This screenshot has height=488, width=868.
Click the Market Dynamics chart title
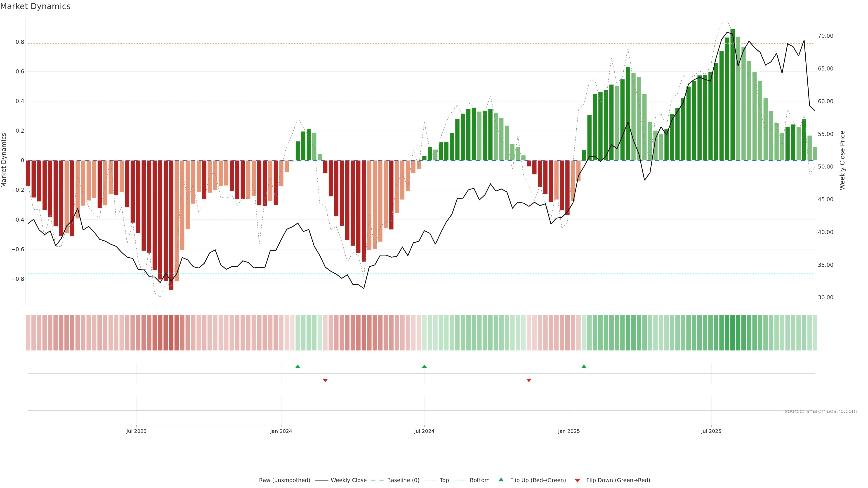coord(35,6)
